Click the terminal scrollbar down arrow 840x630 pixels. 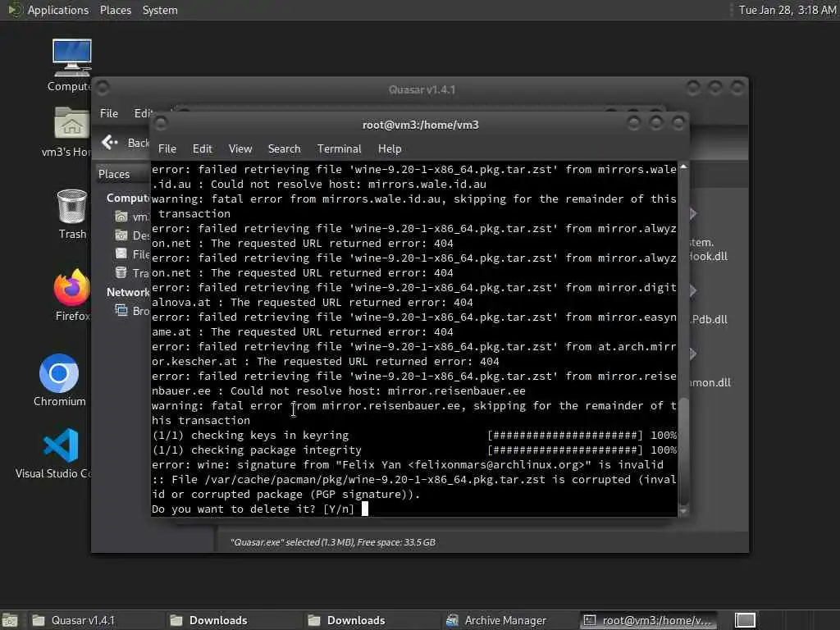[683, 511]
